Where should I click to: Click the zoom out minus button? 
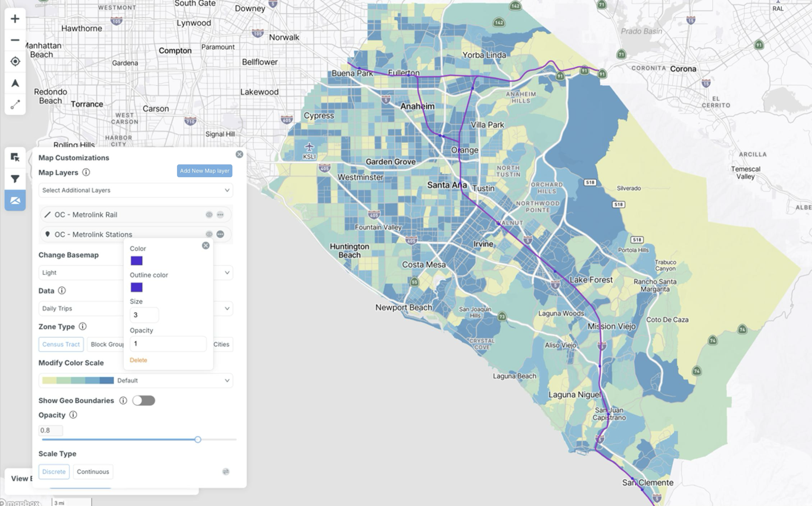[15, 40]
